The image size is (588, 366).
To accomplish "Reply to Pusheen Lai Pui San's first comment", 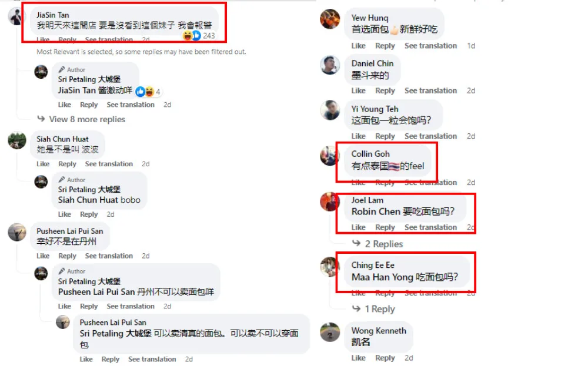I will 67,256.
